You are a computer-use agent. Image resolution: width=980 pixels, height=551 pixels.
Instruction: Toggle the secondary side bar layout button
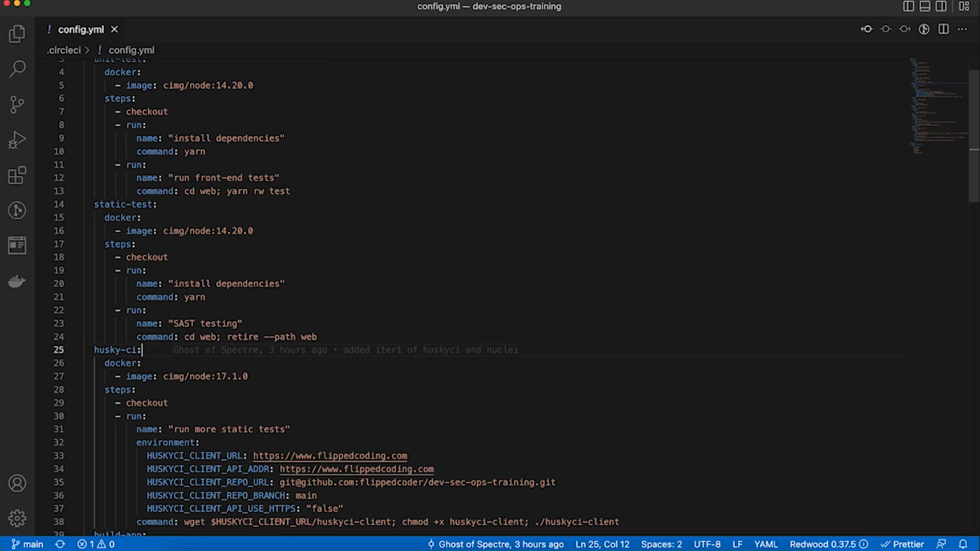[x=941, y=6]
